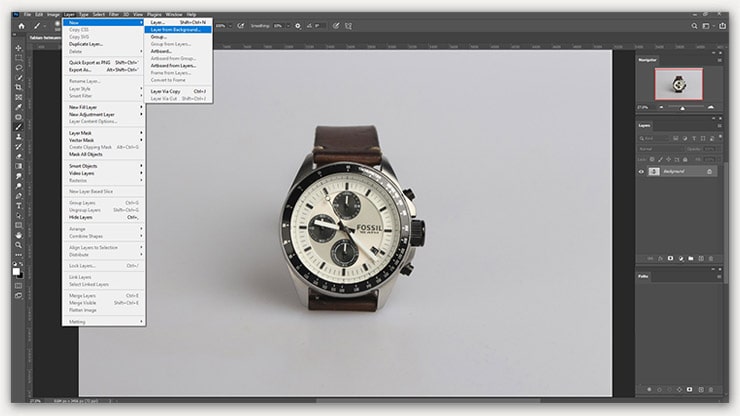Expand the Smart Objects submenu
This screenshot has width=740, height=416.
[104, 166]
